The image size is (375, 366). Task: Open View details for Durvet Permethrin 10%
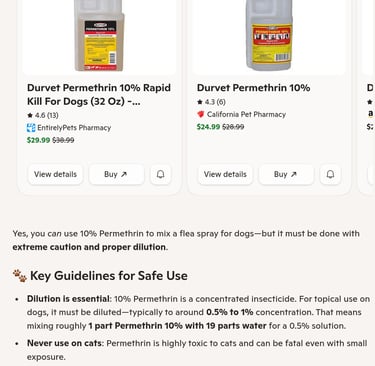[225, 174]
